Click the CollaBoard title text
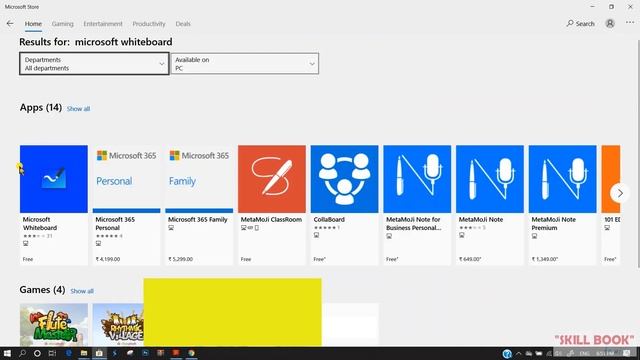Image resolution: width=640 pixels, height=360 pixels. 329,220
